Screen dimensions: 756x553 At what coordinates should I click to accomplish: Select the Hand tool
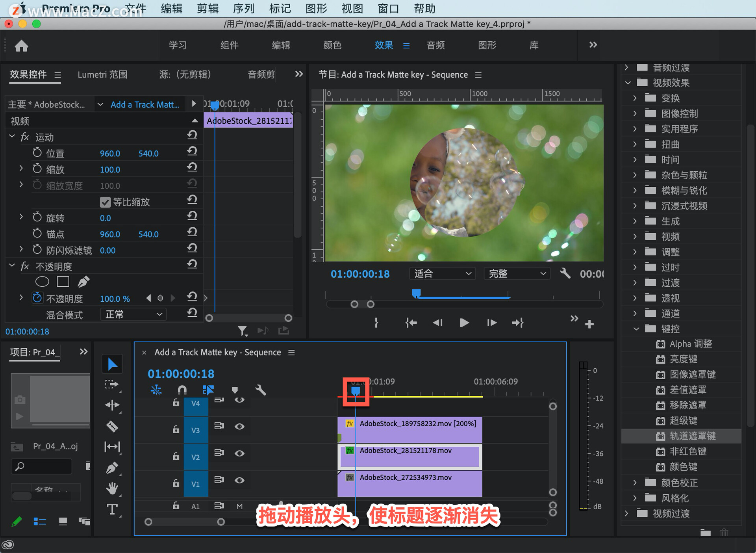click(112, 488)
